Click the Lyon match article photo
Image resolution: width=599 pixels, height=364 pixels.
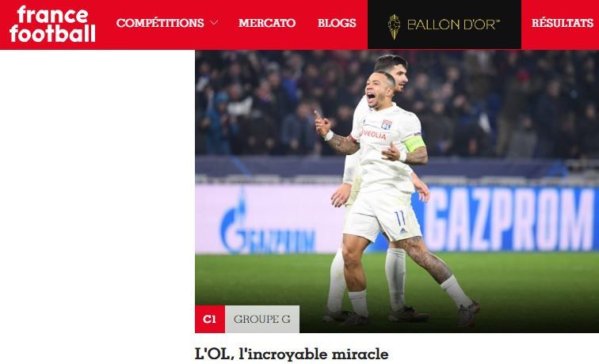pos(397,191)
